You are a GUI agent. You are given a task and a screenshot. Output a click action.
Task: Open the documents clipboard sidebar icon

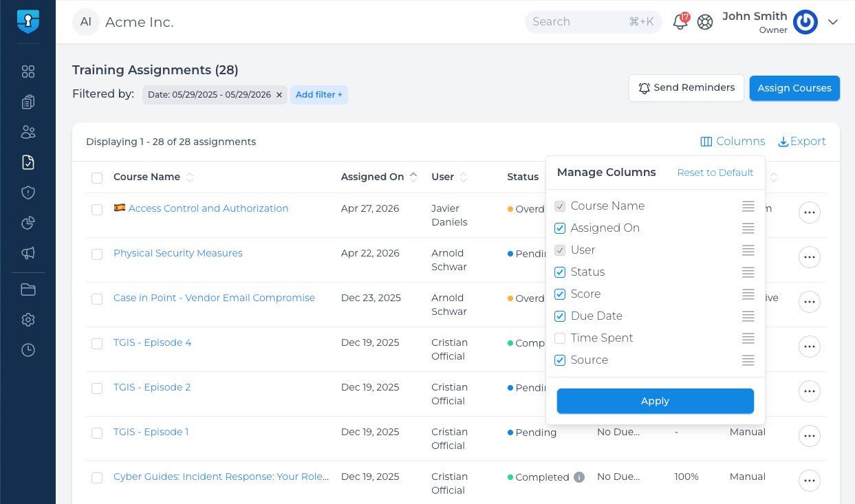click(28, 102)
